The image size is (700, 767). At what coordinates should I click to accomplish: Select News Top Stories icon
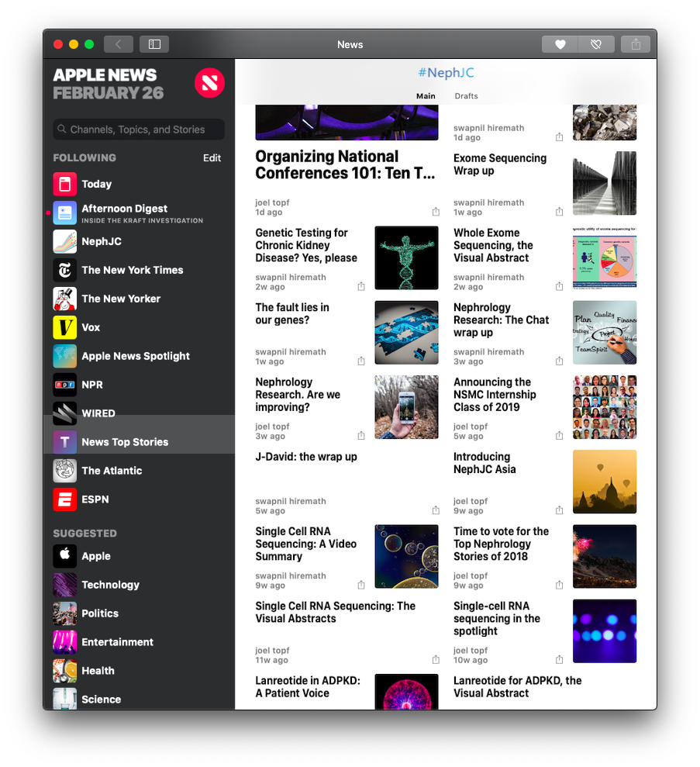[65, 442]
